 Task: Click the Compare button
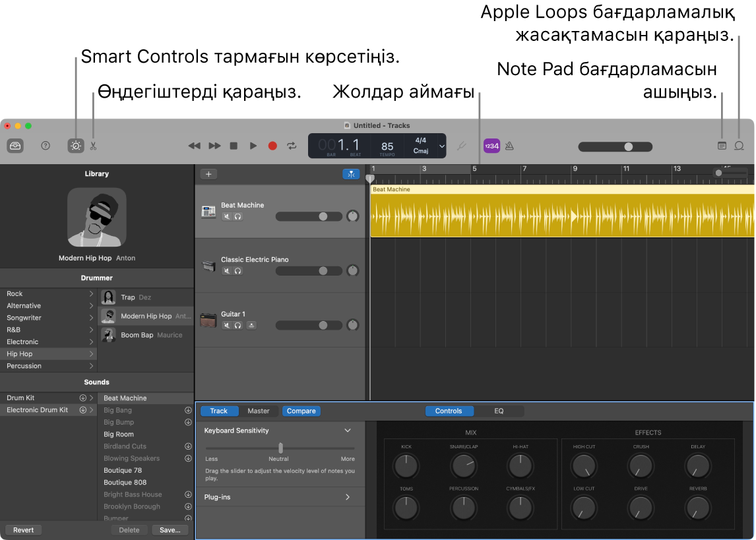301,411
